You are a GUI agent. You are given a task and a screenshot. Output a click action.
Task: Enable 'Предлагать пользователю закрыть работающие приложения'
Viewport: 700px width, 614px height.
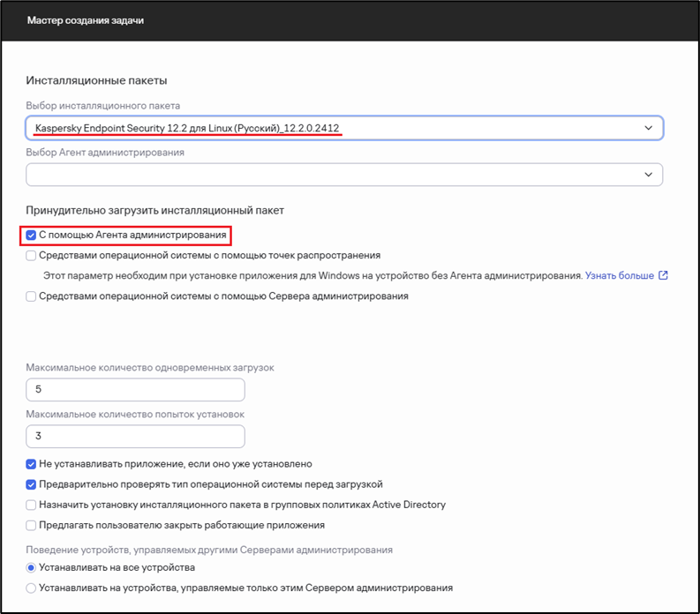pos(31,526)
